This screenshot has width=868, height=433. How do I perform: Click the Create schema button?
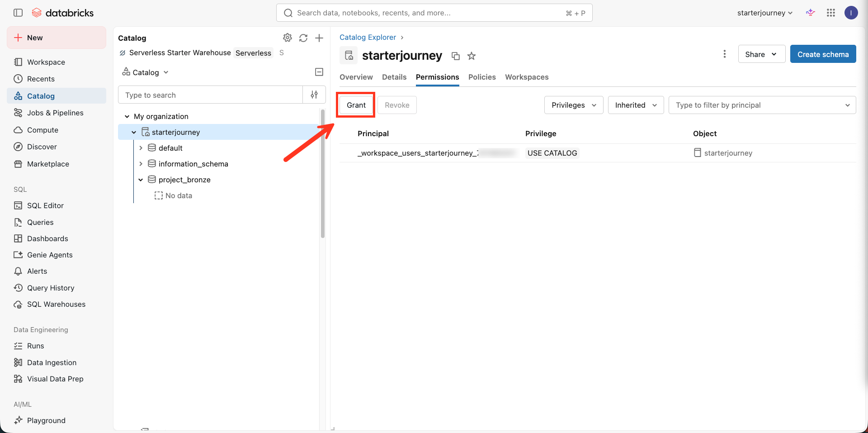click(823, 54)
